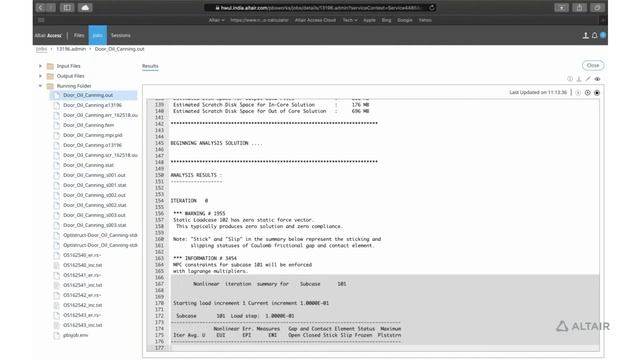The height and width of the screenshot is (360, 640).
Task: Switch to the Sessions tab
Action: [x=121, y=36]
